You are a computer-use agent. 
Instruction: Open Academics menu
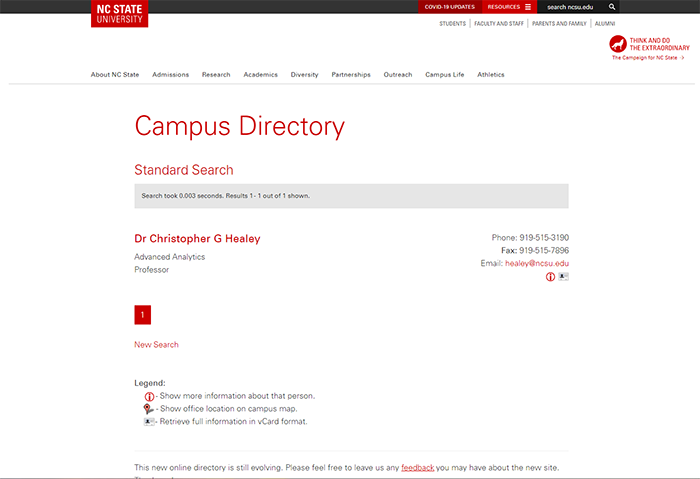pos(260,75)
